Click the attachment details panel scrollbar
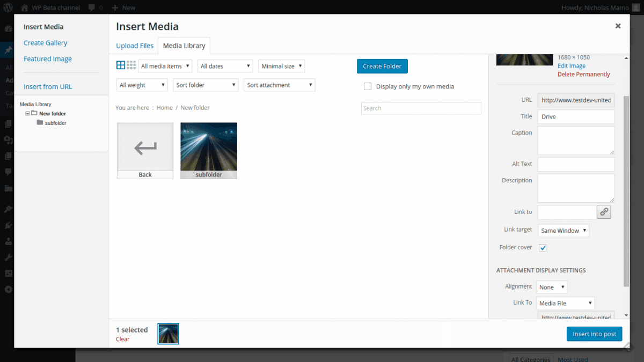 tap(626, 188)
